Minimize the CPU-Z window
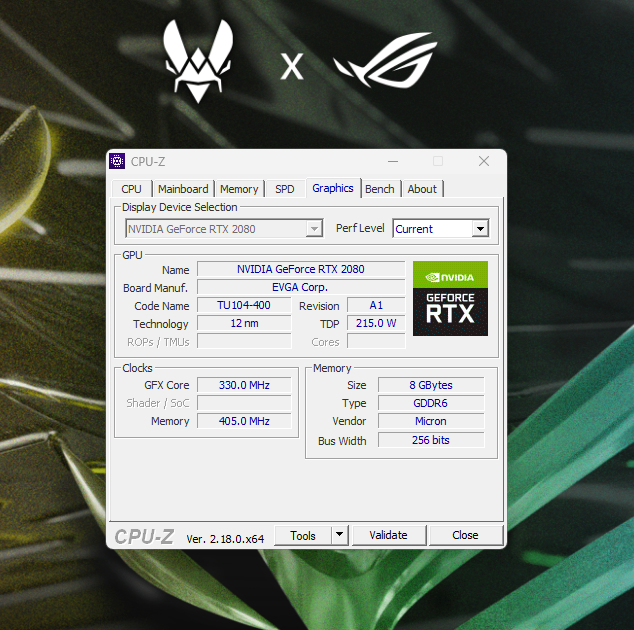 tap(392, 161)
